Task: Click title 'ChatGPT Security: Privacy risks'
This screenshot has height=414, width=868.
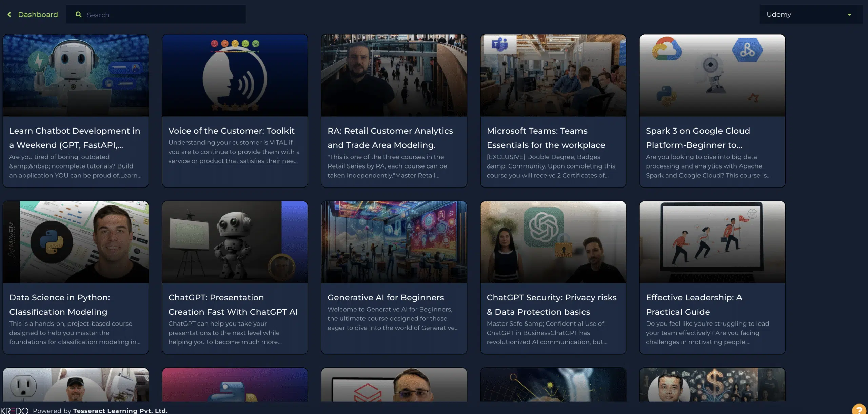Action: 552,304
